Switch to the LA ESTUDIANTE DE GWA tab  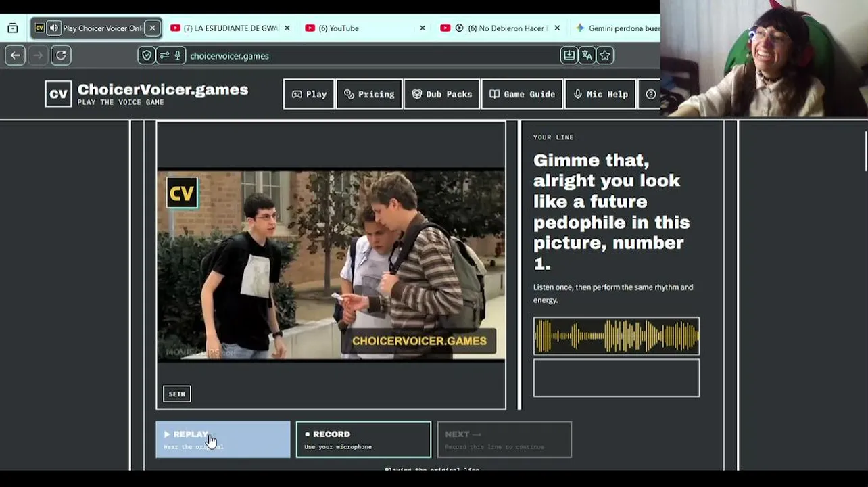click(230, 28)
